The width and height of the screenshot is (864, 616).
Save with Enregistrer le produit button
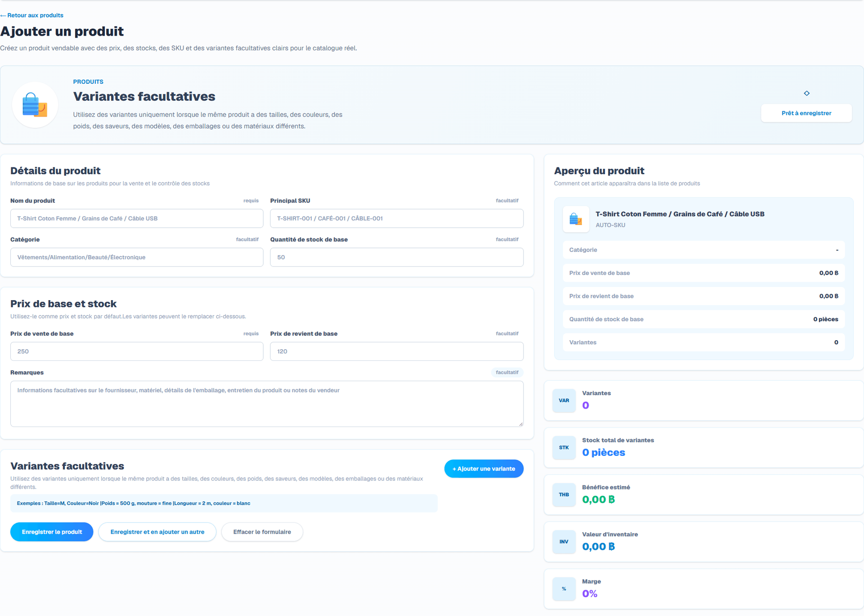52,532
